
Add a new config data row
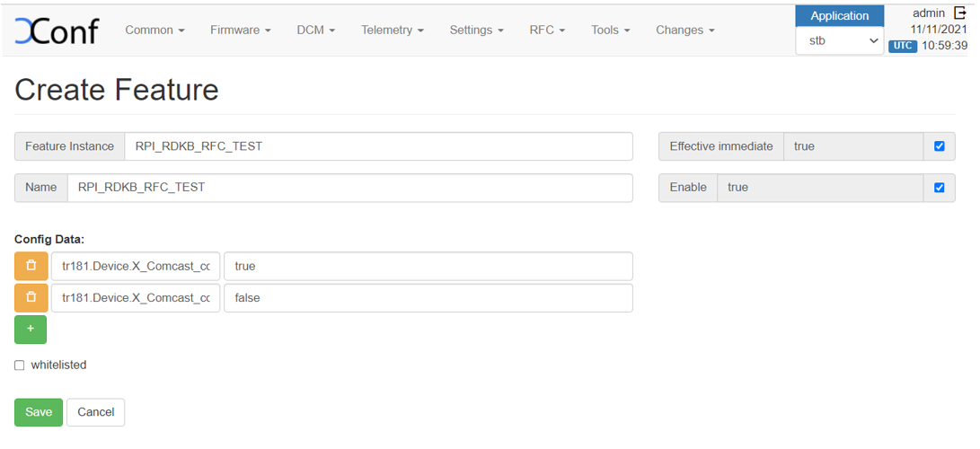pyautogui.click(x=31, y=330)
